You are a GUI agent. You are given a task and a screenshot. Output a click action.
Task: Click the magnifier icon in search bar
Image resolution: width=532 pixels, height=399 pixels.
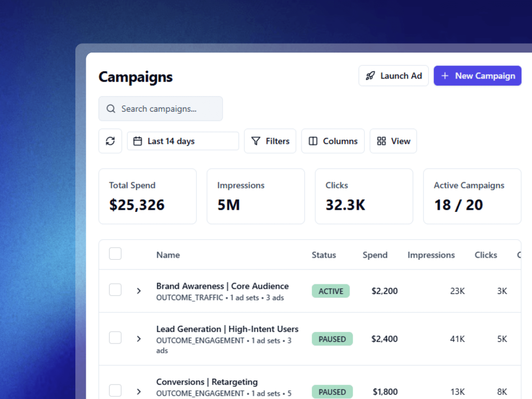pos(111,109)
